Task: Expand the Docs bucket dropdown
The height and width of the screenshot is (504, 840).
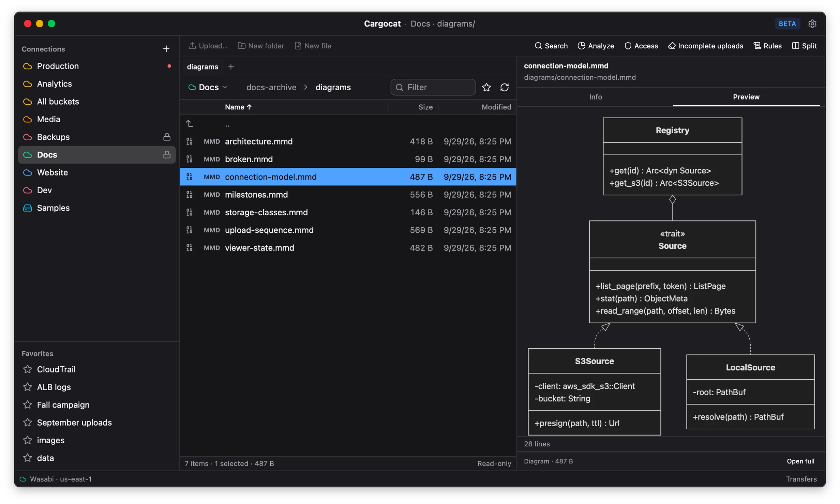Action: click(x=208, y=87)
